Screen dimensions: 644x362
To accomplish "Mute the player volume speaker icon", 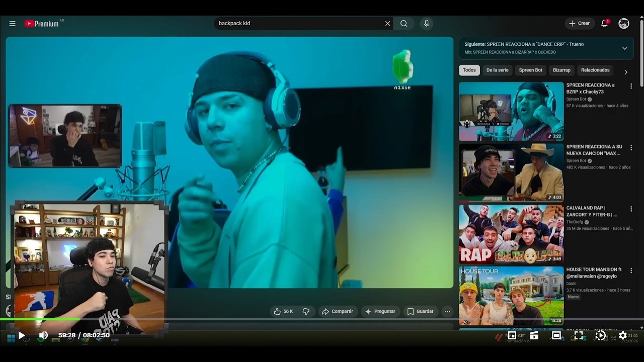I will (44, 335).
